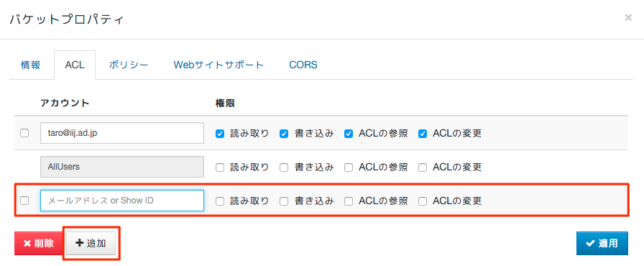Enable 書き込み in the new account row
Image resolution: width=644 pixels, height=266 pixels.
pyautogui.click(x=284, y=201)
